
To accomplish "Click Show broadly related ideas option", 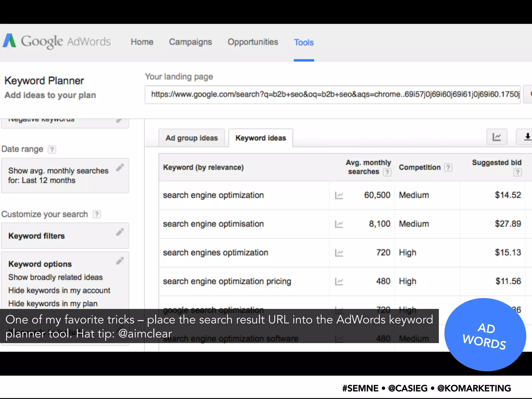I will point(55,277).
